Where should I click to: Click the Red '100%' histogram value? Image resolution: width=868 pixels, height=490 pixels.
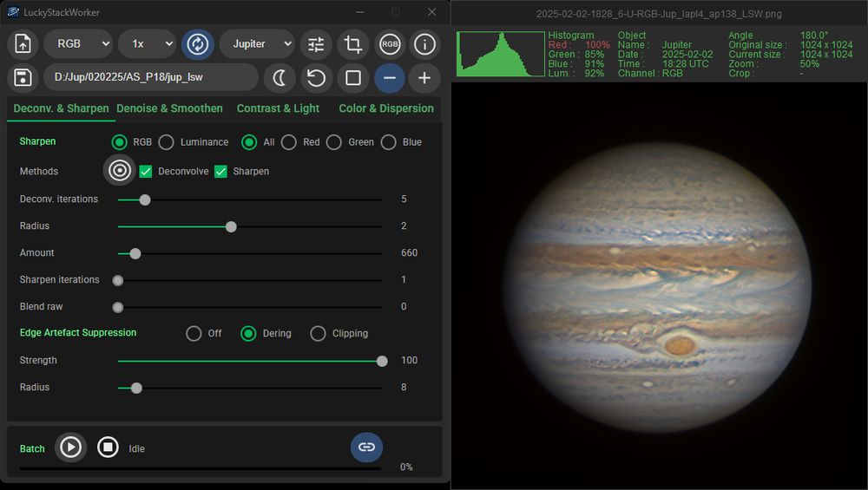(597, 45)
